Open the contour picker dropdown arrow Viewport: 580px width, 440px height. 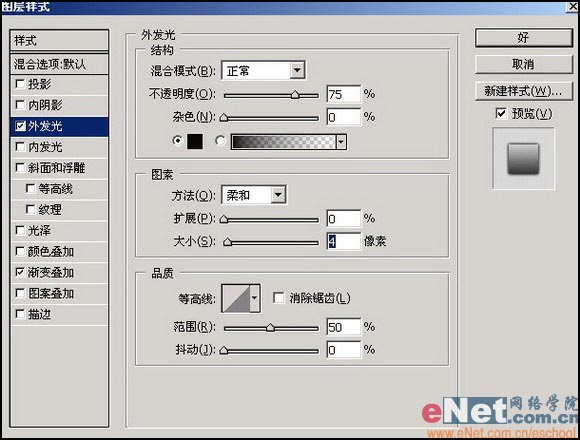[255, 298]
